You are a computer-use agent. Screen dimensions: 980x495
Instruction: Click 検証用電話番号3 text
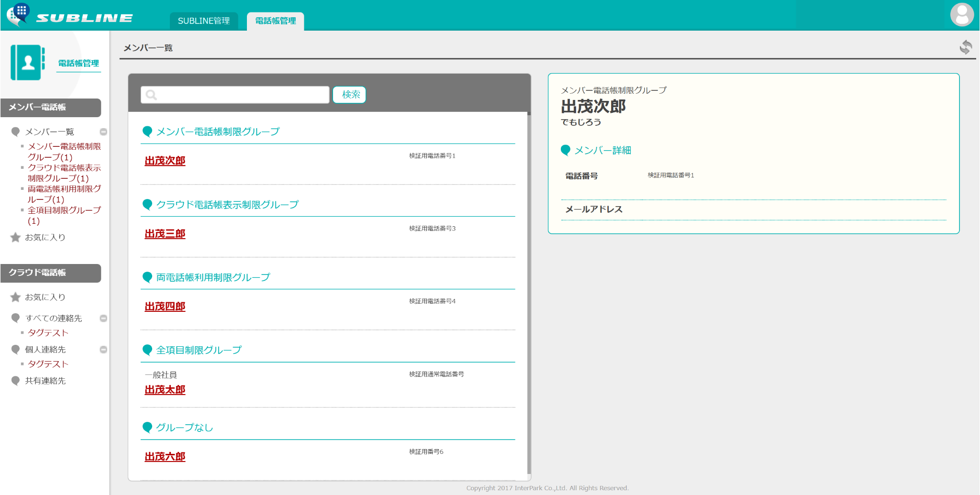(x=432, y=229)
